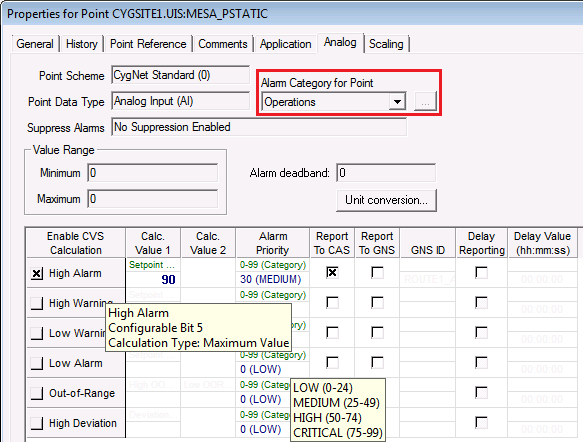Viewport: 583px width, 442px height.
Task: Enable the Out-of-Range calculation checkbox
Action: coord(37,393)
